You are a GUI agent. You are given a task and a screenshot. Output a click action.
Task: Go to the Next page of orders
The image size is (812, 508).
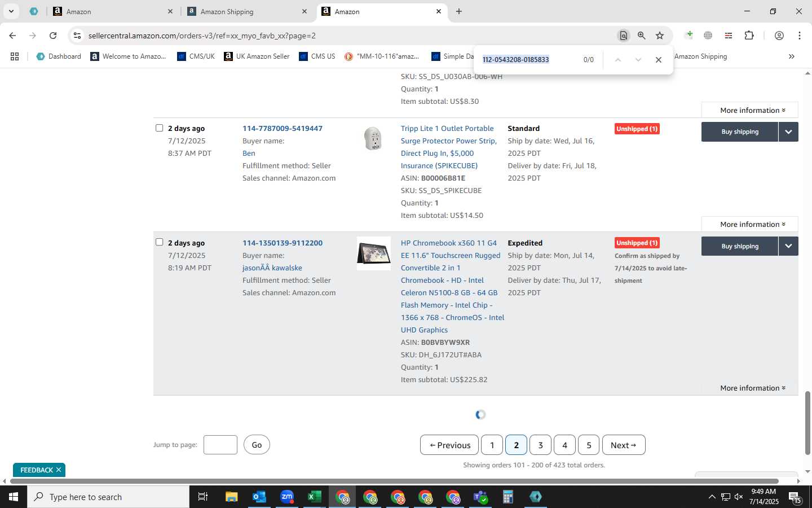pos(624,445)
